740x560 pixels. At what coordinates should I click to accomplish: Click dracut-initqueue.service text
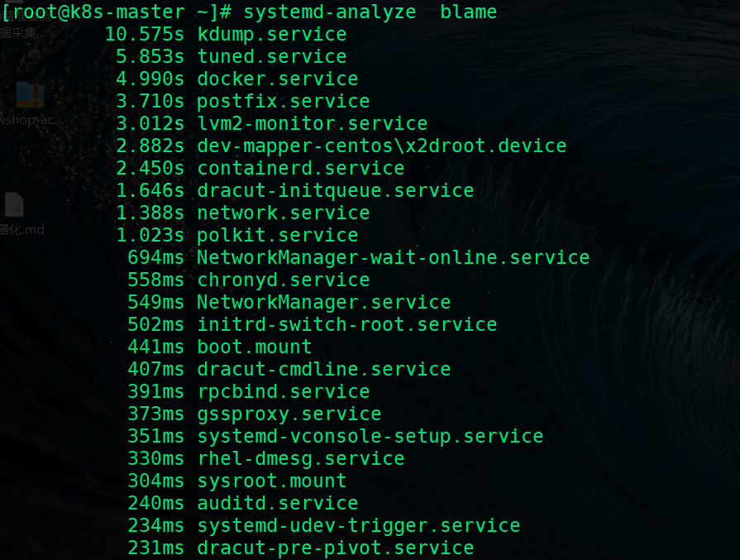(x=335, y=191)
